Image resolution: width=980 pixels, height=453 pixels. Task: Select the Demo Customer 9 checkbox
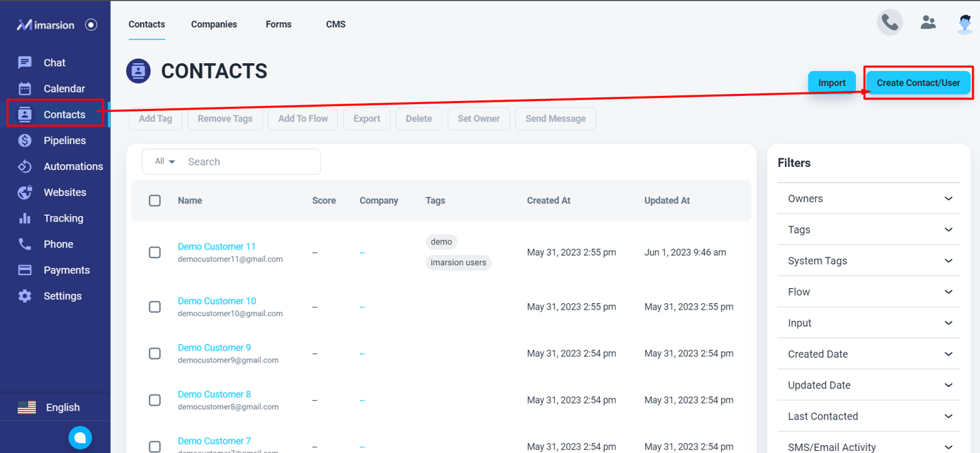[155, 353]
